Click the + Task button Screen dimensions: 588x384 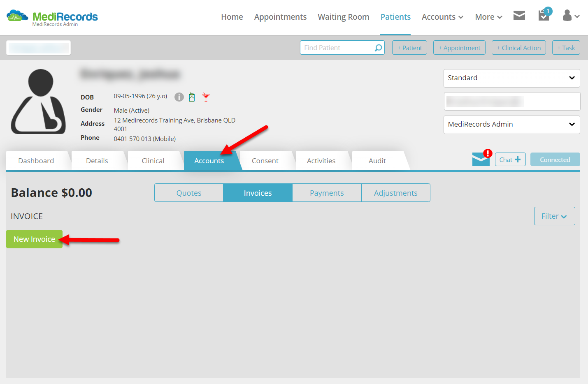click(x=566, y=48)
